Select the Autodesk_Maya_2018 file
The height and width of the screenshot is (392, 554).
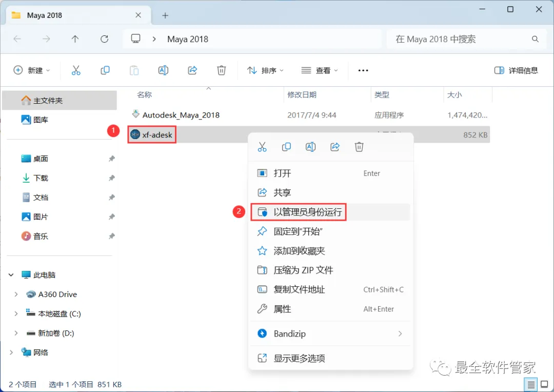click(309, 115)
